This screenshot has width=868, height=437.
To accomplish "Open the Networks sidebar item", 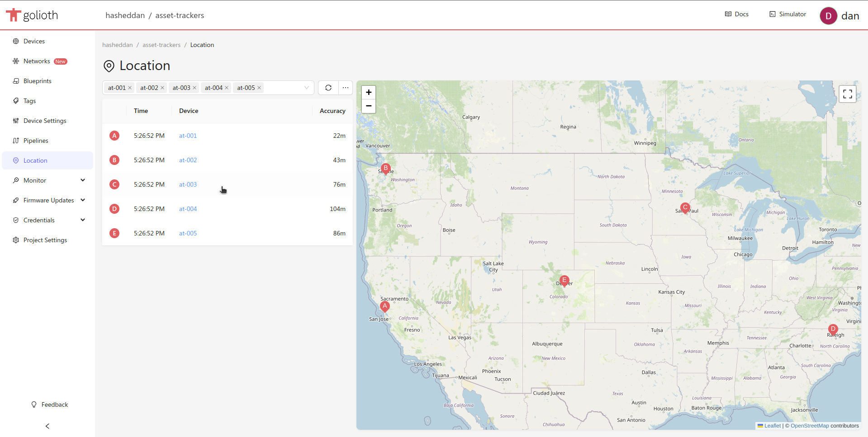I will (x=47, y=61).
